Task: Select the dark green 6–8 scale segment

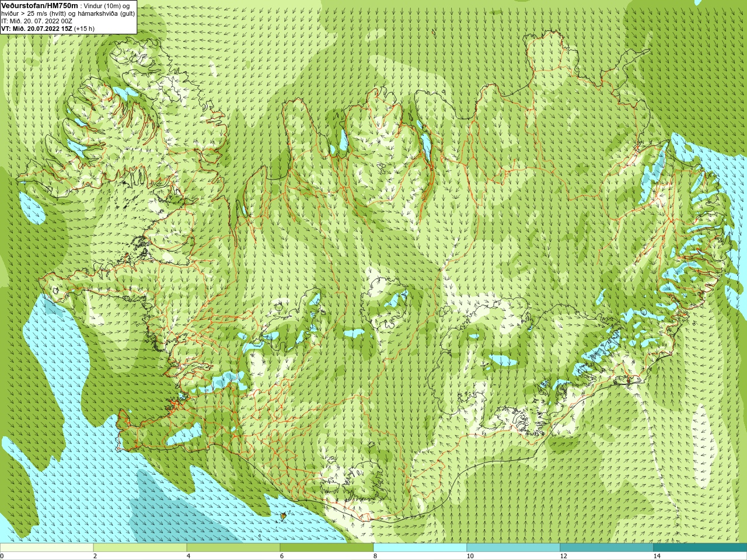Action: (327, 548)
